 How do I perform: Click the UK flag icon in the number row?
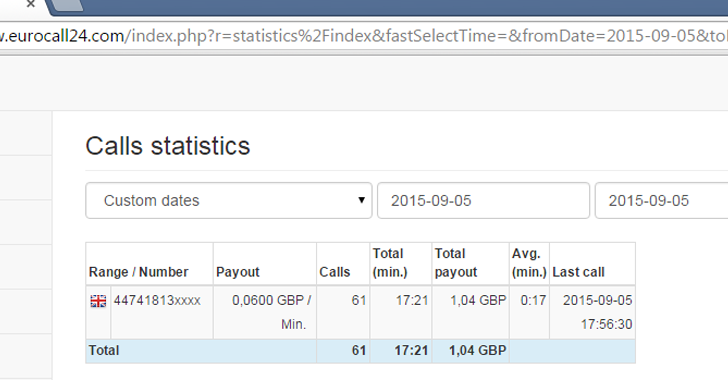click(98, 301)
